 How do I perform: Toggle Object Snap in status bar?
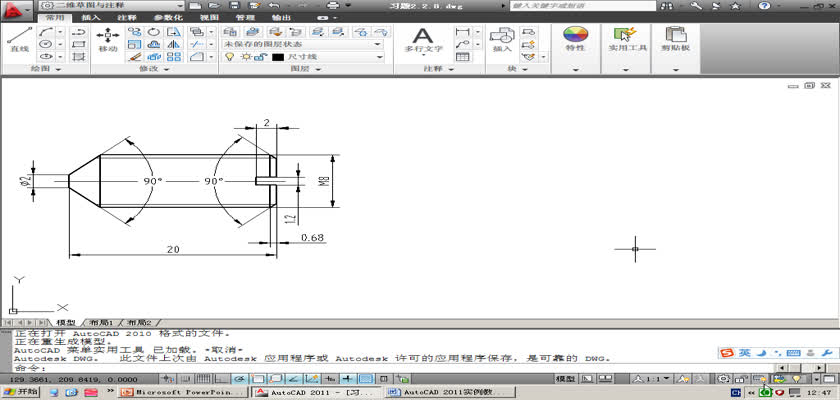coord(258,379)
